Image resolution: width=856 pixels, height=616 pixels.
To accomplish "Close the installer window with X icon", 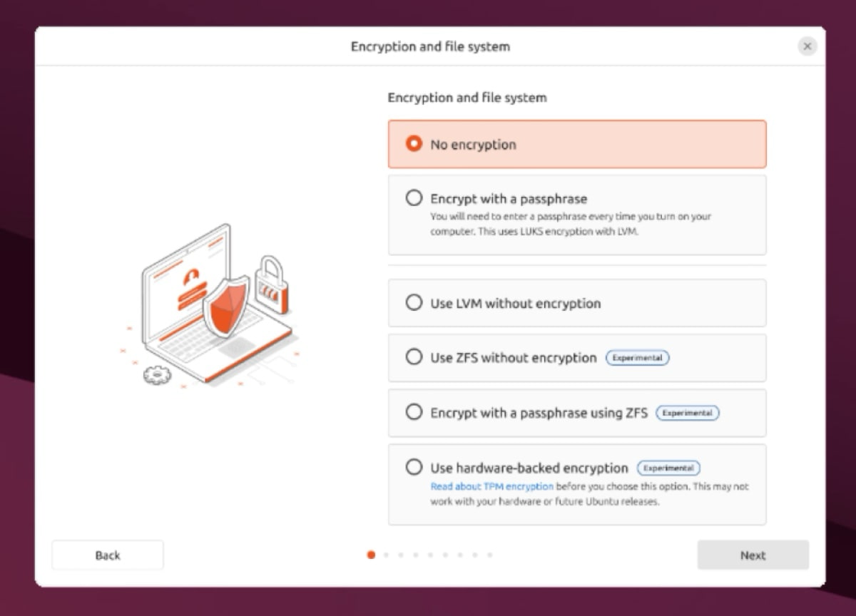I will 807,46.
